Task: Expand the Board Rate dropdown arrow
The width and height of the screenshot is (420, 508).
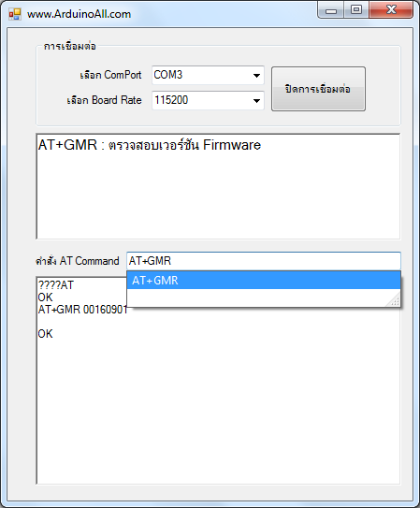Action: (256, 101)
